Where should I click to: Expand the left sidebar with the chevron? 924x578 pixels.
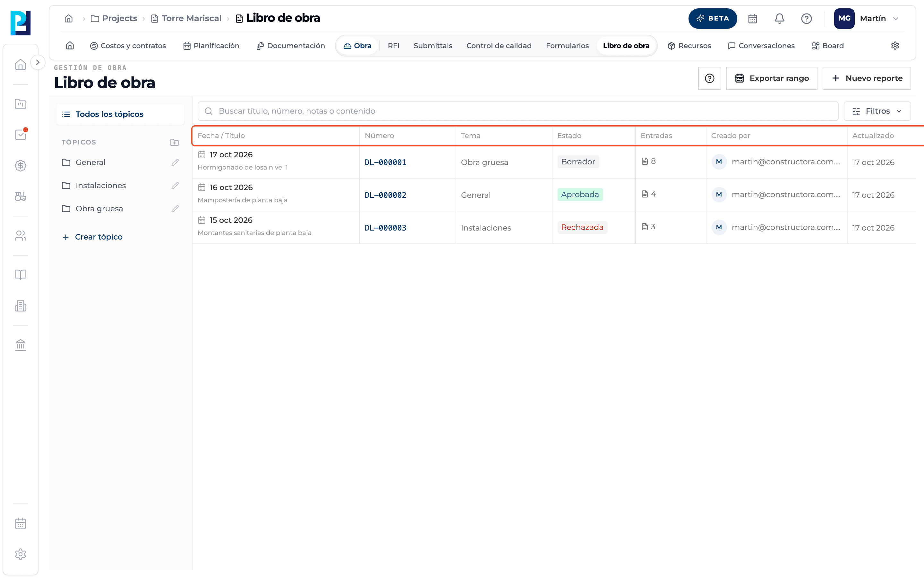point(38,62)
